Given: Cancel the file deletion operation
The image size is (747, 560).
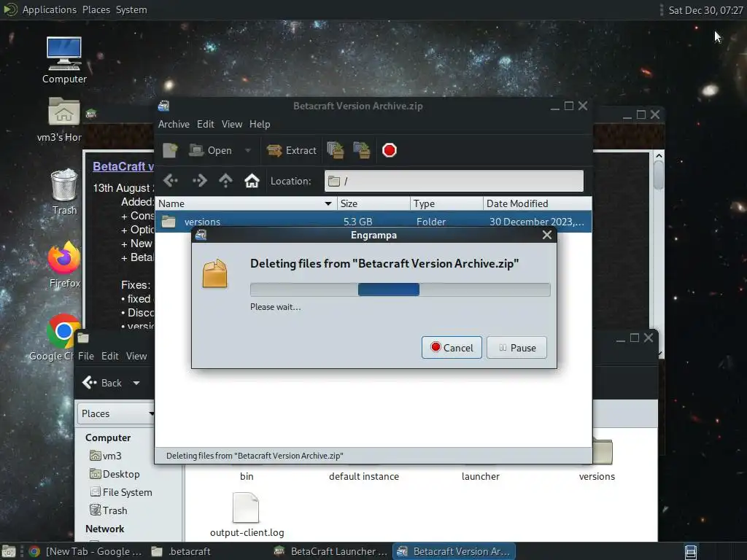Looking at the screenshot, I should [x=452, y=348].
